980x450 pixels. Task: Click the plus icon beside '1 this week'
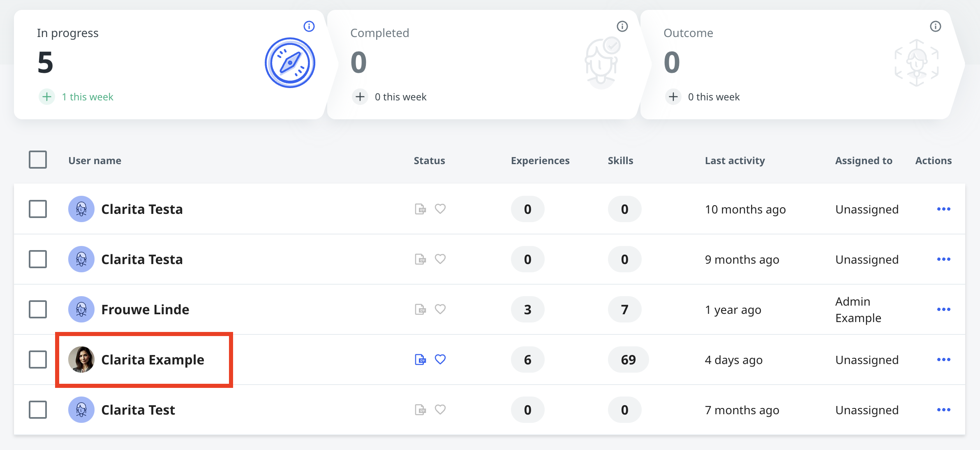coord(47,97)
